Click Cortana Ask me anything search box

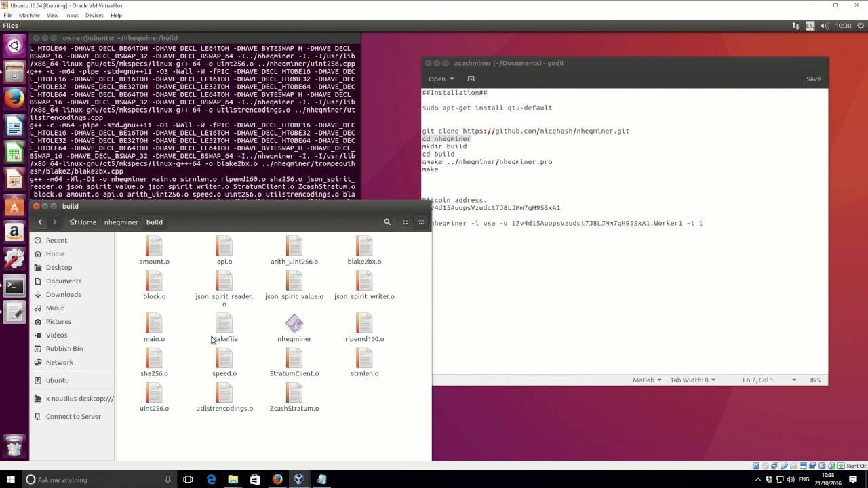98,479
